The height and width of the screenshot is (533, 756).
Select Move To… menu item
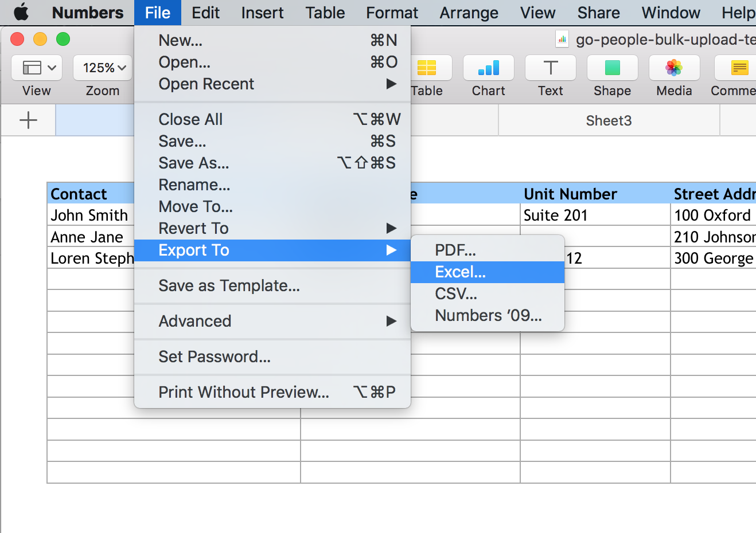tap(272, 206)
